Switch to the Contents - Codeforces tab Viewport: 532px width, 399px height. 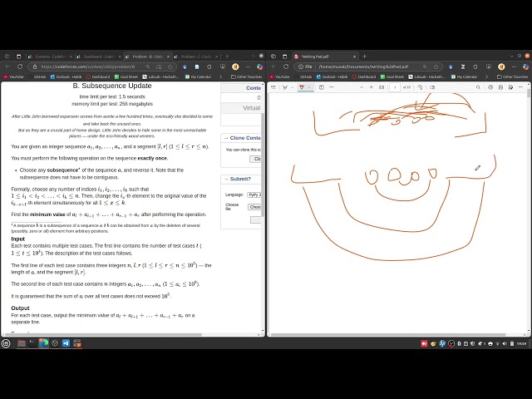(50, 57)
